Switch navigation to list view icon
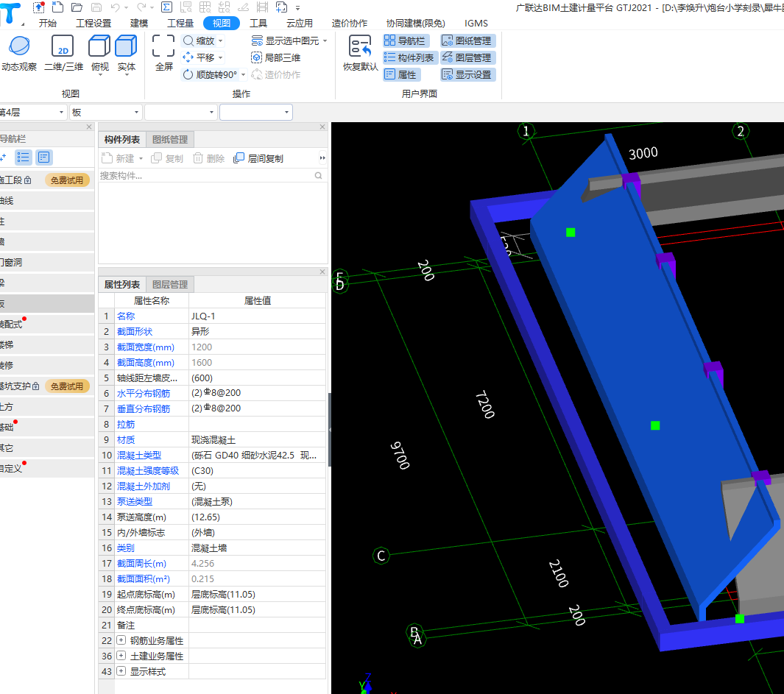This screenshot has width=784, height=694. [23, 157]
